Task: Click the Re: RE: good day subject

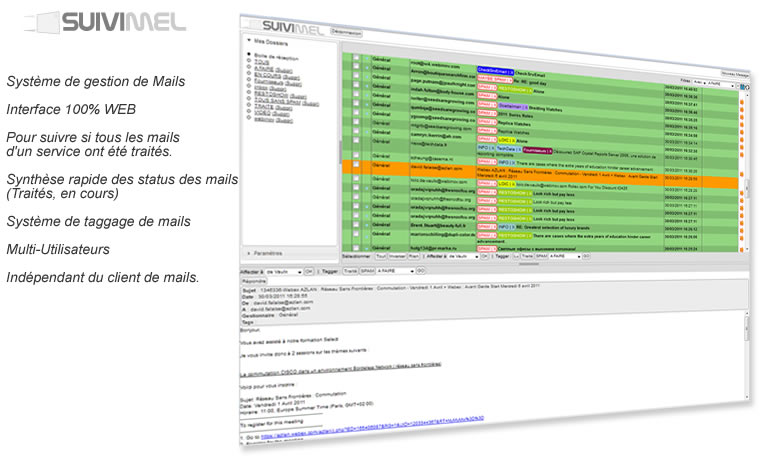Action: [529, 82]
